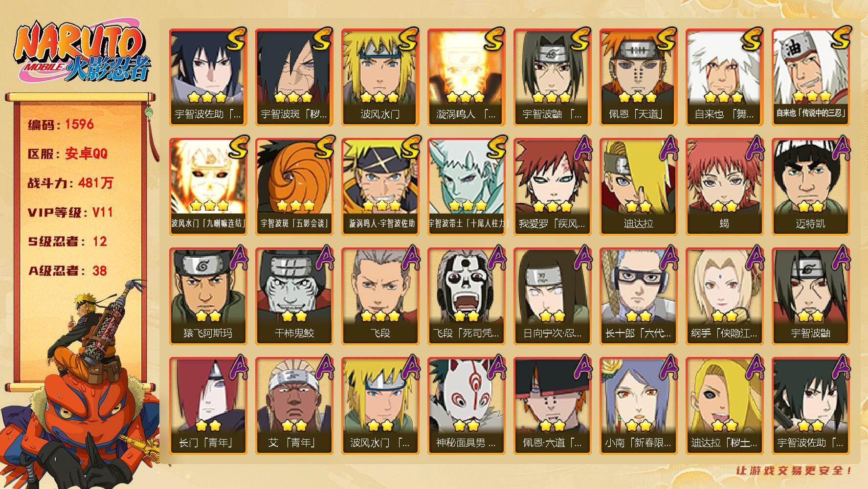Screen dimensions: 868x489
Task: Open the 艾「青年」 ninja card
Action: pyautogui.click(x=294, y=405)
